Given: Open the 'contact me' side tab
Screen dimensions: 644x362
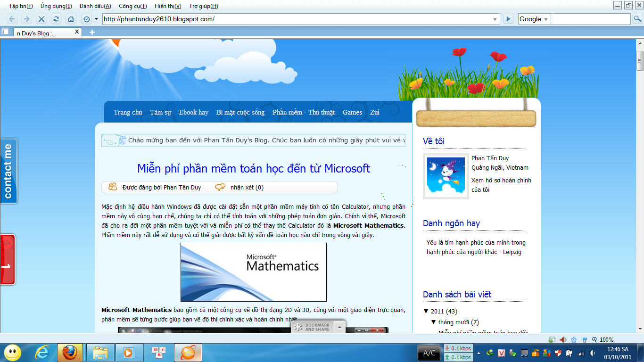Looking at the screenshot, I should [x=8, y=171].
